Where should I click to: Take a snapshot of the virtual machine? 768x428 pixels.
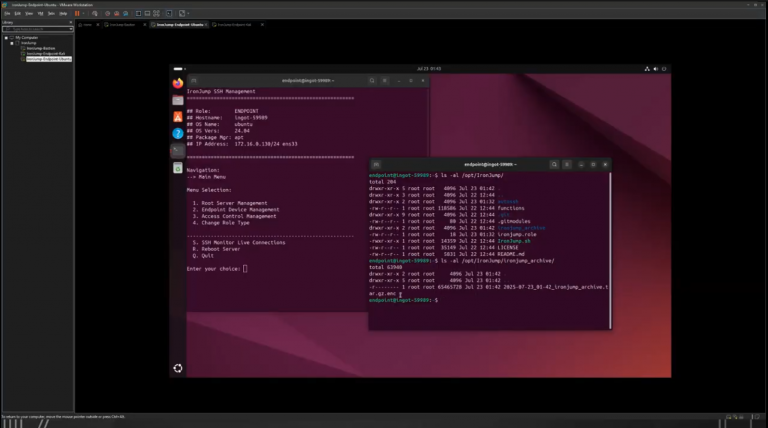(x=108, y=13)
